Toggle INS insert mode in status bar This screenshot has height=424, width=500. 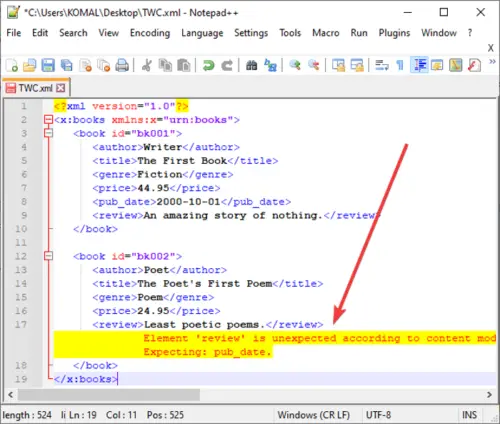pos(469,415)
